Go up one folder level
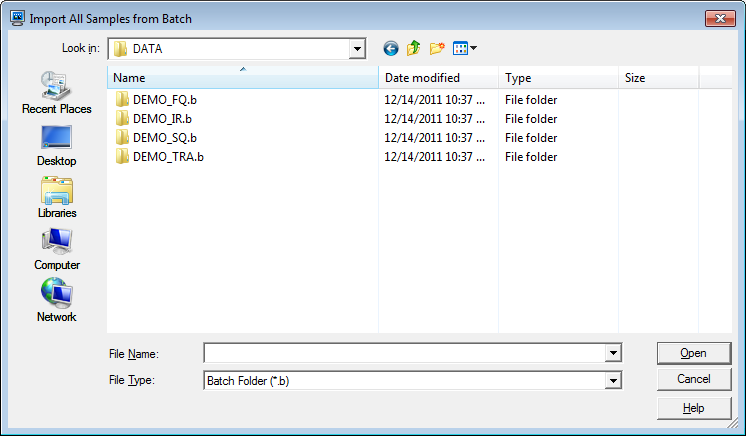746x436 pixels. (x=413, y=48)
